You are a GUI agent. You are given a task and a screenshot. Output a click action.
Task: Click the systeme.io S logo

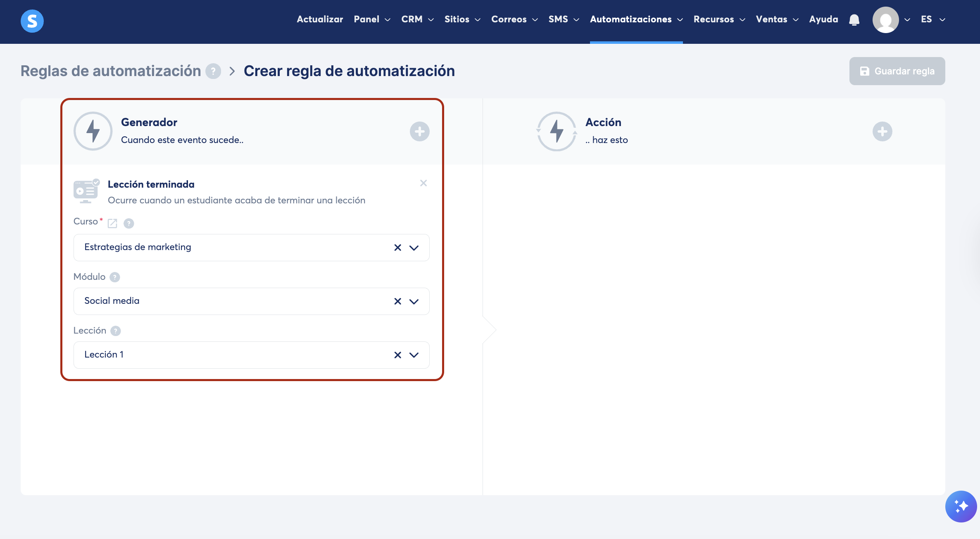pyautogui.click(x=32, y=21)
